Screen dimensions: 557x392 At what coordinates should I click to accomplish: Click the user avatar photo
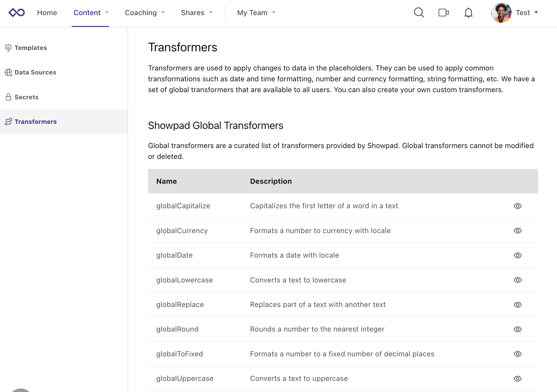(x=501, y=13)
